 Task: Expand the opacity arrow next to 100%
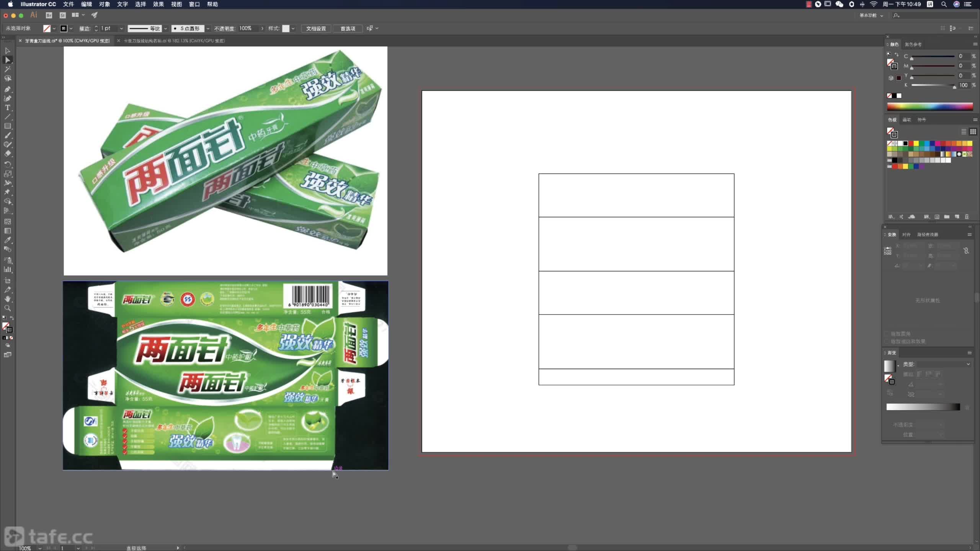[x=262, y=28]
